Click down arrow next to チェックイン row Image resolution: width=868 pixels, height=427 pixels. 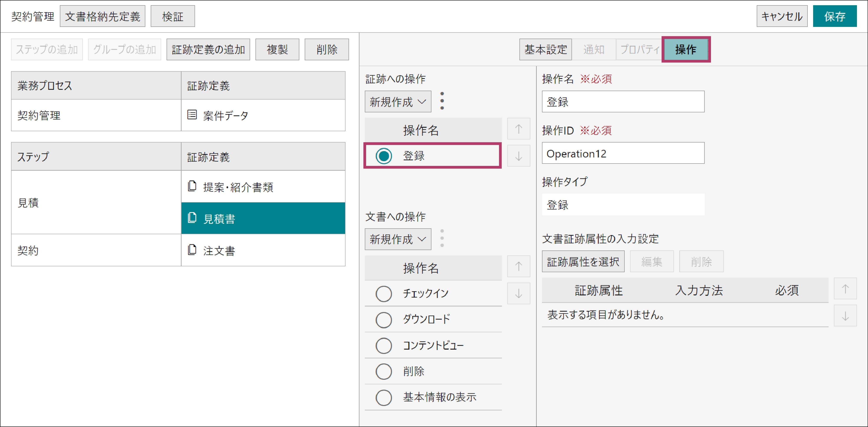[518, 293]
